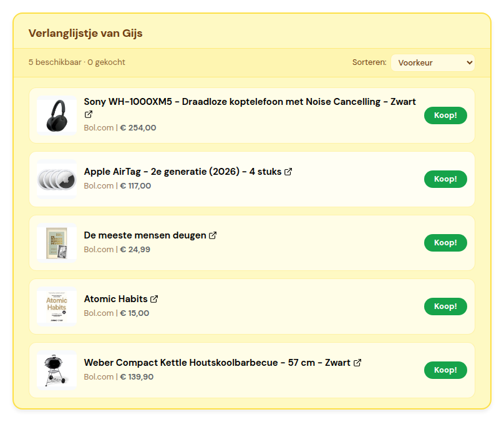Click Koop! next to Weber barbecue
Image resolution: width=504 pixels, height=422 pixels.
pyautogui.click(x=445, y=370)
